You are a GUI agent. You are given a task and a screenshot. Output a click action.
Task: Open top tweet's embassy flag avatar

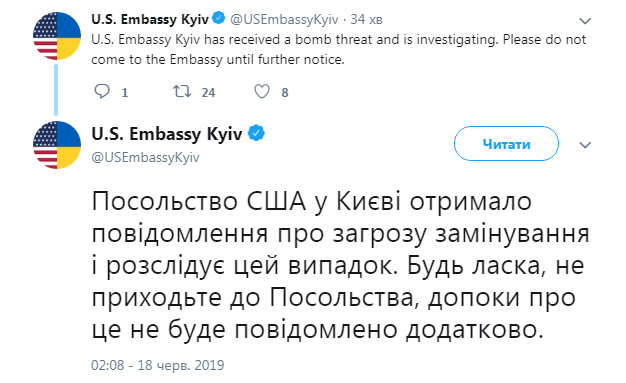click(x=57, y=36)
